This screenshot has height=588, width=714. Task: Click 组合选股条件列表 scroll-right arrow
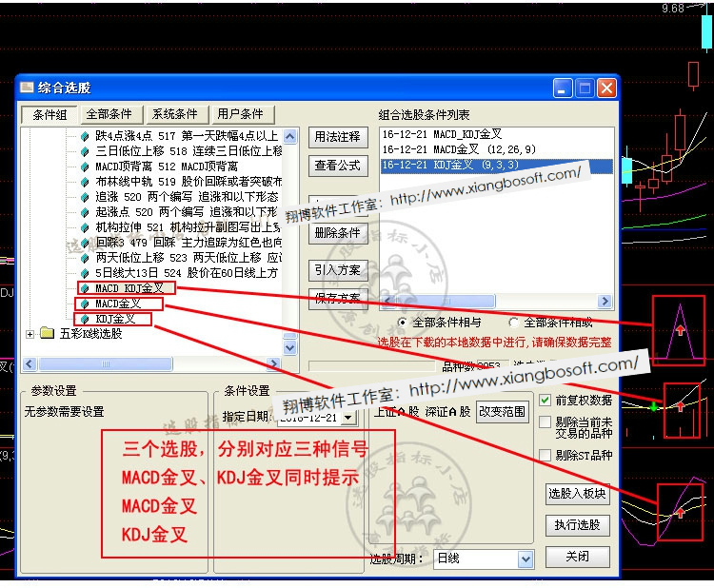tap(605, 302)
